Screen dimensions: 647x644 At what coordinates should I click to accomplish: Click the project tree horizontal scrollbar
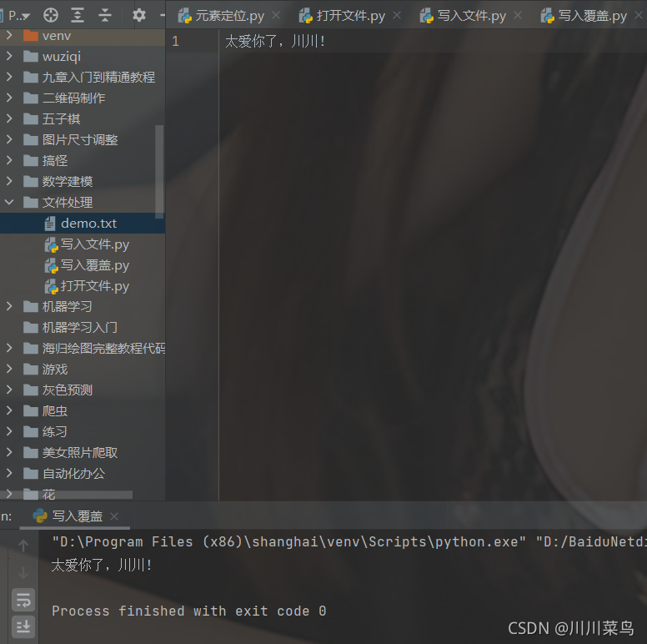(66, 494)
